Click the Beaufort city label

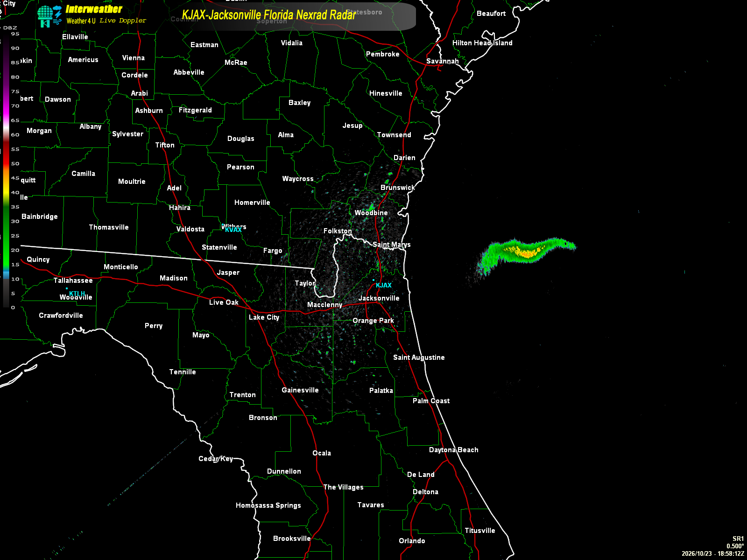tap(491, 14)
